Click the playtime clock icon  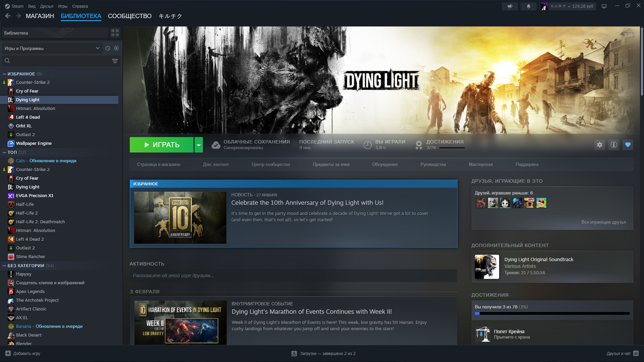click(x=368, y=145)
